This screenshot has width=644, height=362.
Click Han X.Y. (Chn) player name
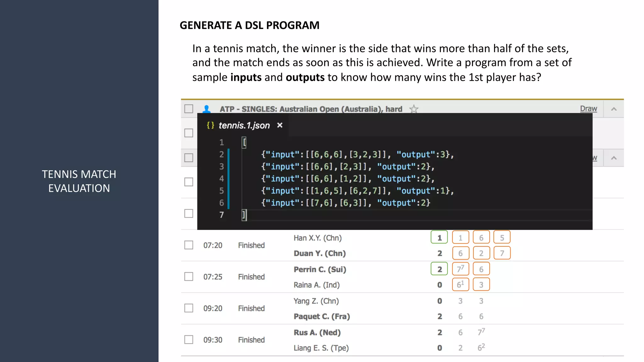318,238
